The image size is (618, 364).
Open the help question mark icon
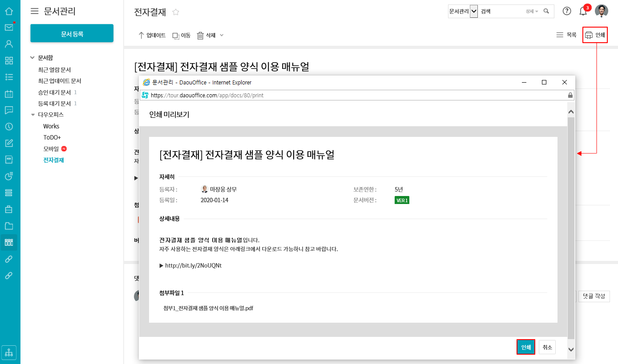[x=566, y=12]
